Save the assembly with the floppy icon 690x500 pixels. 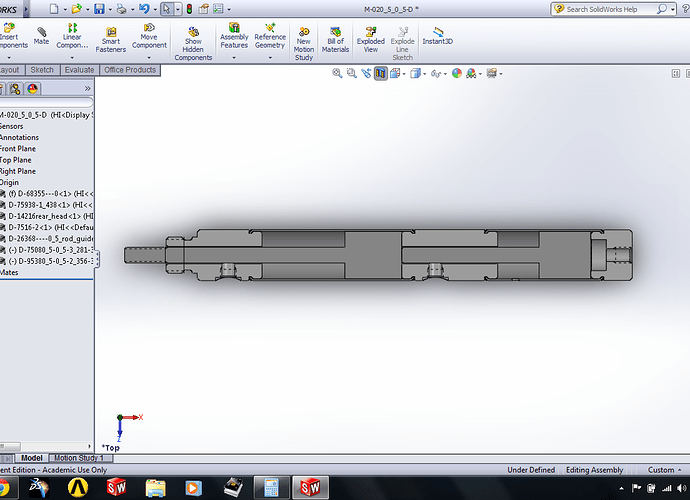pyautogui.click(x=99, y=9)
